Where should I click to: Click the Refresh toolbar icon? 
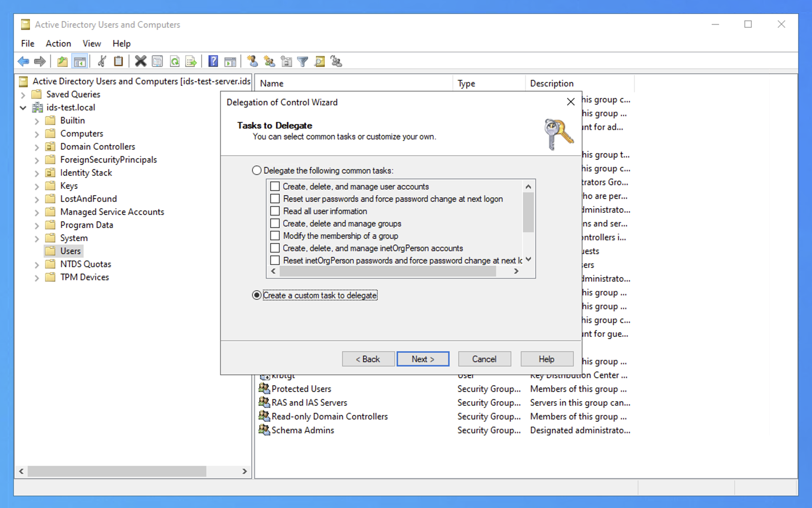(175, 61)
